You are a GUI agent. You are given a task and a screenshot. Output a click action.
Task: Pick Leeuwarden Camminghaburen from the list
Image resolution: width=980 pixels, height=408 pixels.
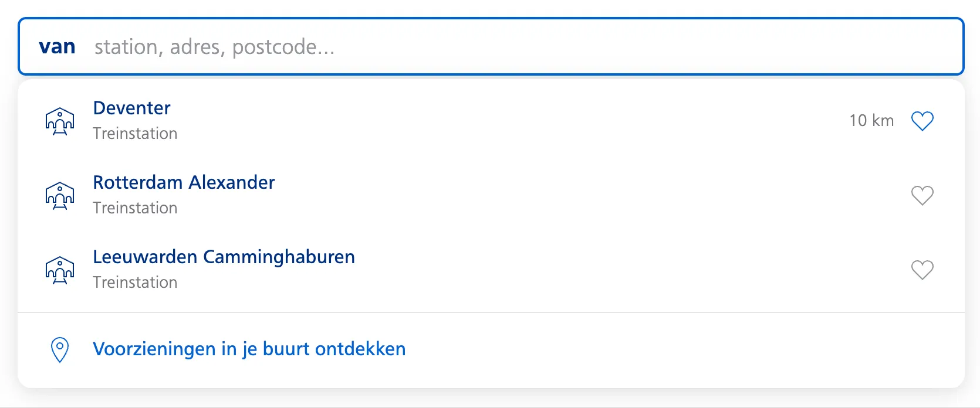(x=224, y=257)
